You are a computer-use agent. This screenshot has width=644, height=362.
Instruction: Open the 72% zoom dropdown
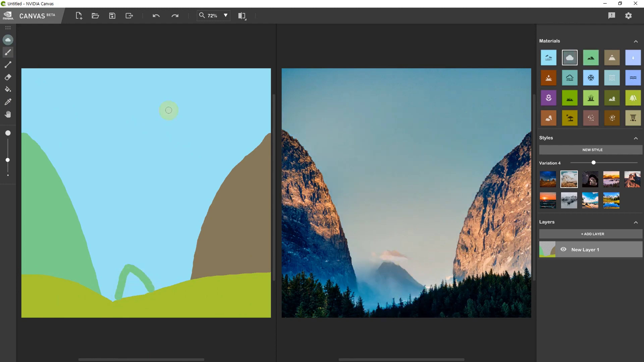[x=225, y=15]
